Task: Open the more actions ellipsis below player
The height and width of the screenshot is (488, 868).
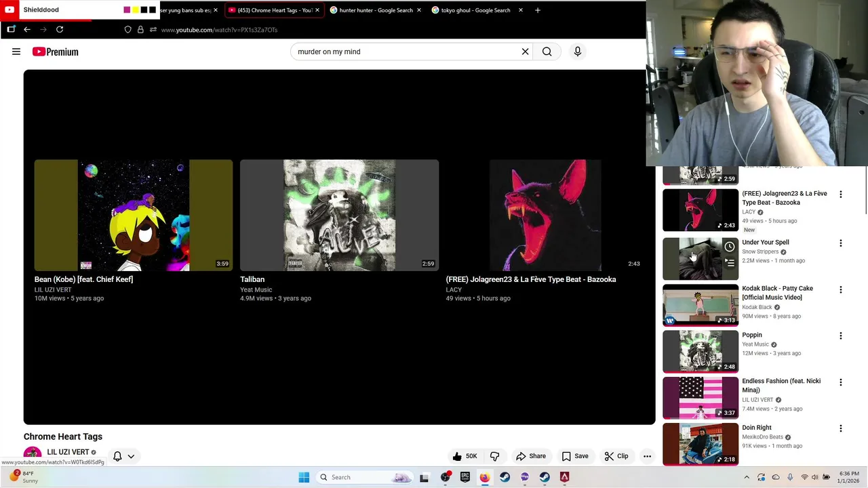Action: [x=647, y=456]
